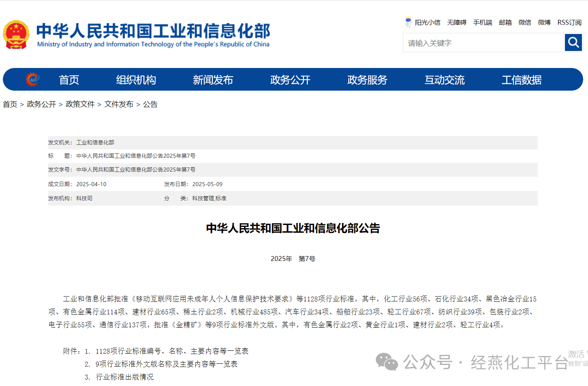
Task: Click the 邮箱 link in top bar
Action: pyautogui.click(x=505, y=23)
